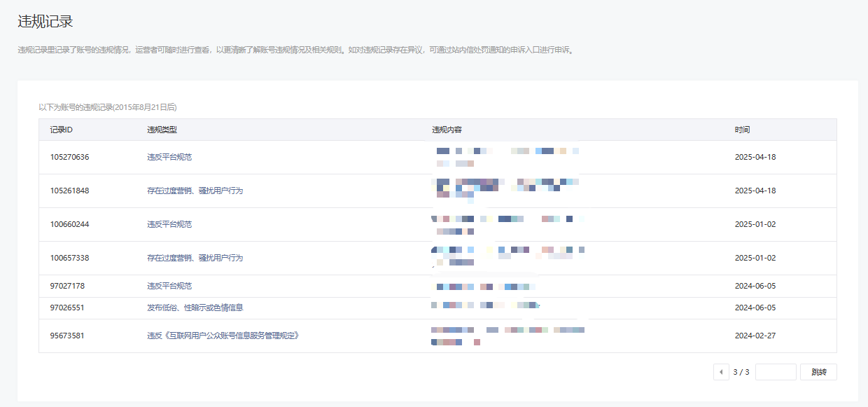Click the 违规内容 column header
Viewport: 868px width, 407px height.
[447, 130]
